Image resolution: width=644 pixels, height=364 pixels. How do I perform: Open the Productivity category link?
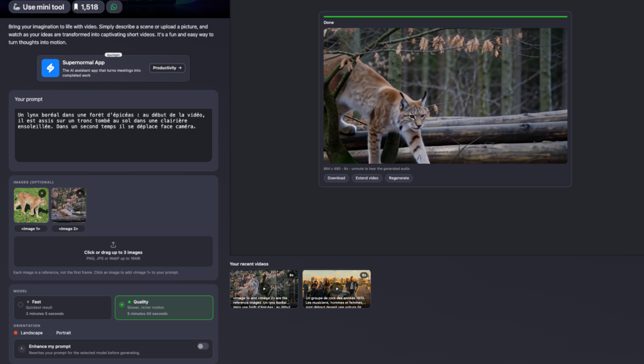167,68
